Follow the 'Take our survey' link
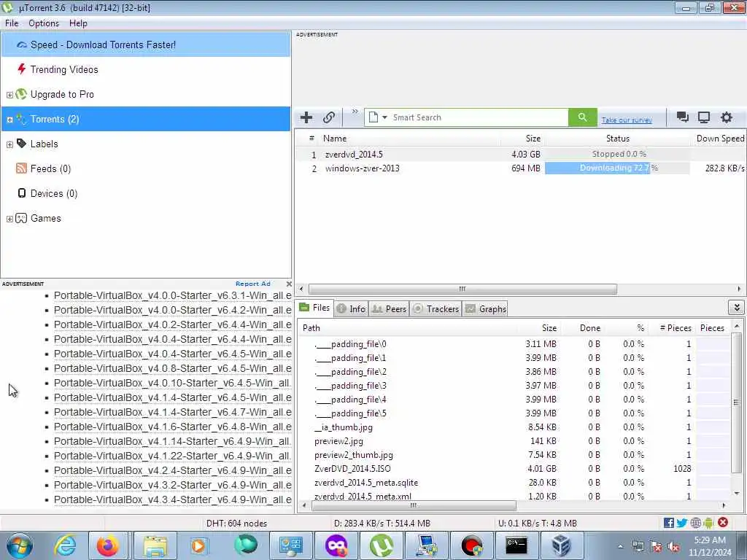This screenshot has height=560, width=747. pos(627,120)
